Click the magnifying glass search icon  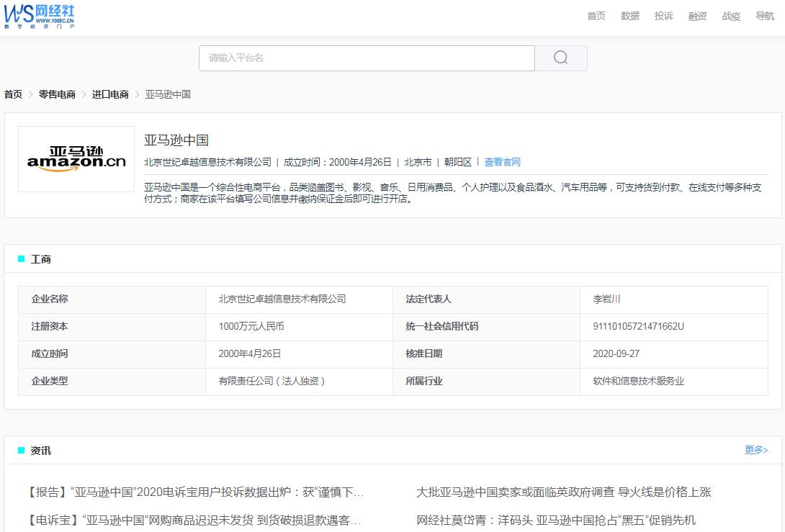561,58
